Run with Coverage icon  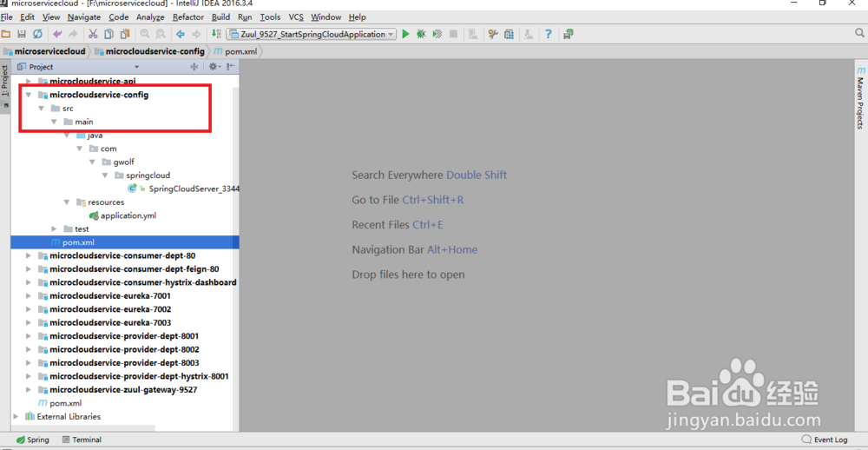tap(437, 35)
